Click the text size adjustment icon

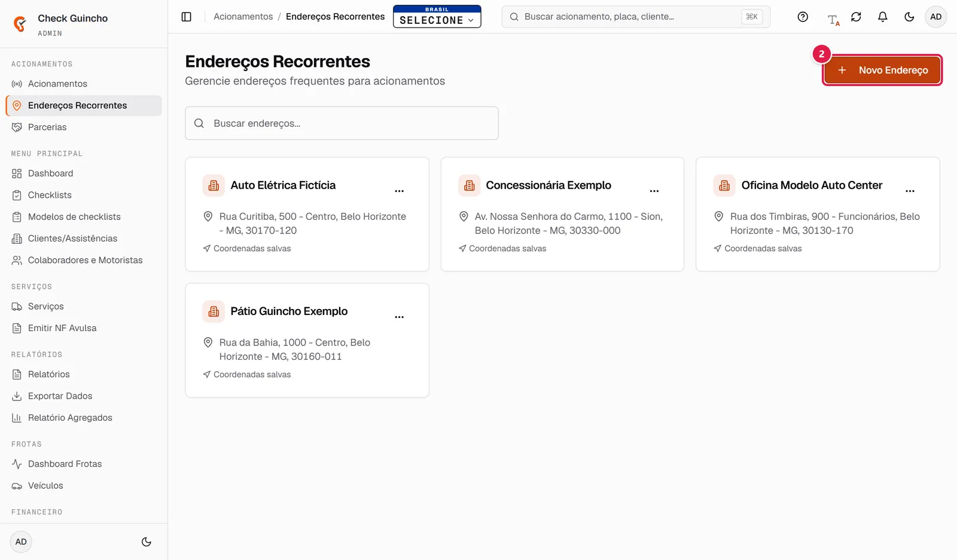[833, 19]
